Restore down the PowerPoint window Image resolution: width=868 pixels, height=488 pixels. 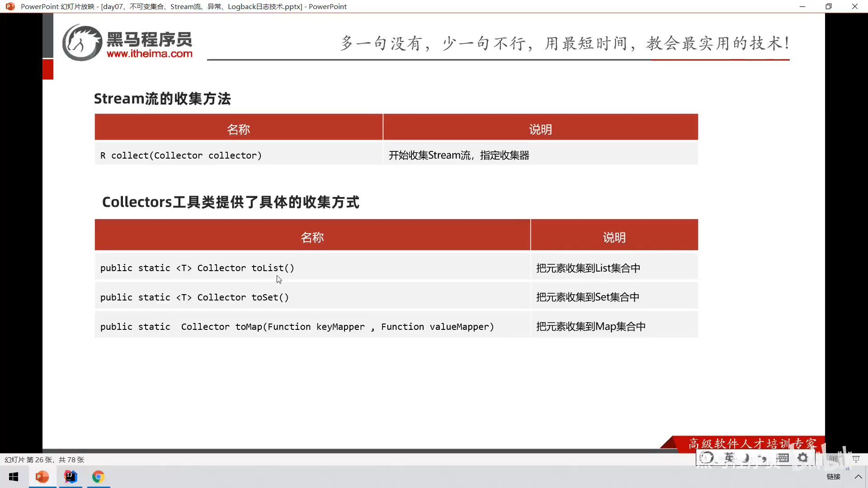[828, 6]
